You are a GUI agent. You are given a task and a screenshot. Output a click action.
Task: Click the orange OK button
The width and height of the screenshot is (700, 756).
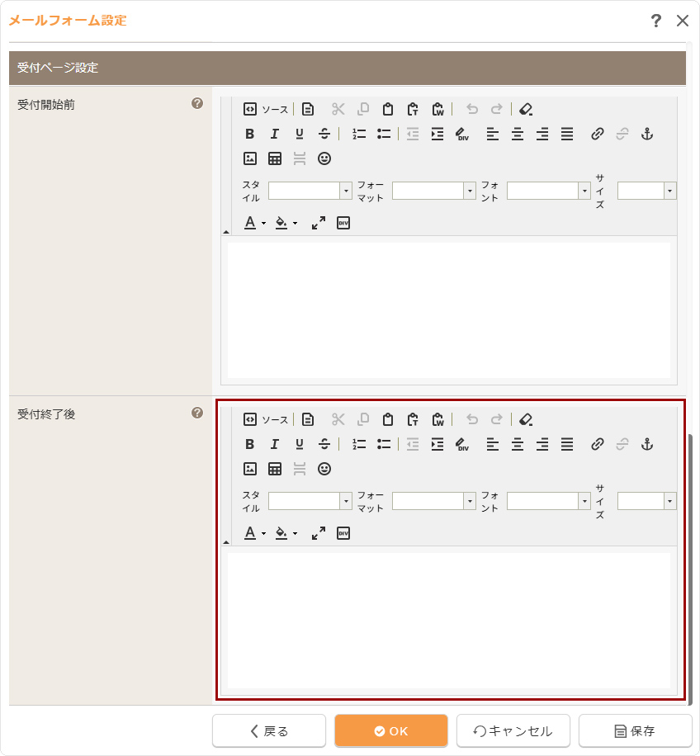click(391, 730)
